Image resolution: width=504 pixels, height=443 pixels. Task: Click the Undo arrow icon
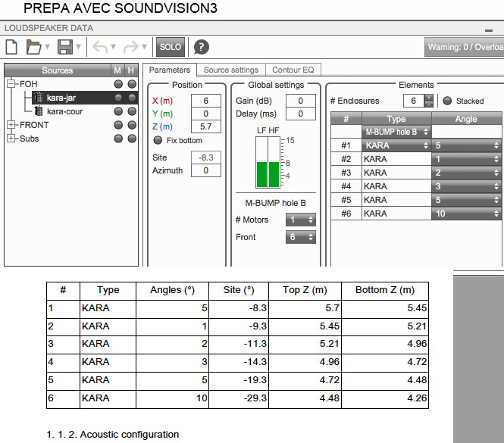tap(100, 47)
